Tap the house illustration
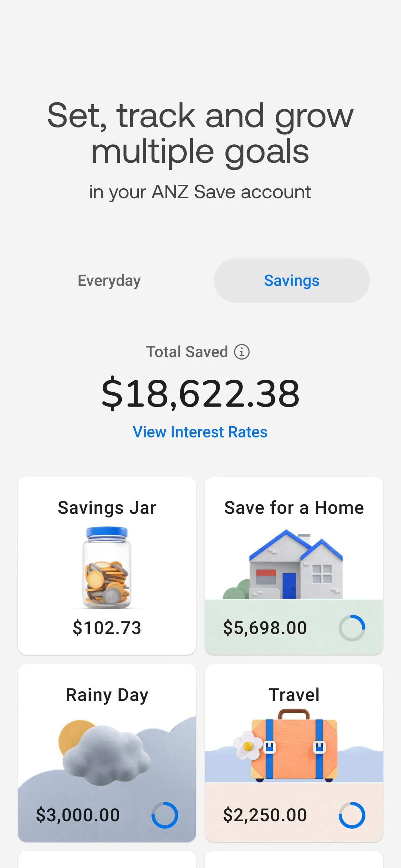401x868 pixels. (293, 566)
